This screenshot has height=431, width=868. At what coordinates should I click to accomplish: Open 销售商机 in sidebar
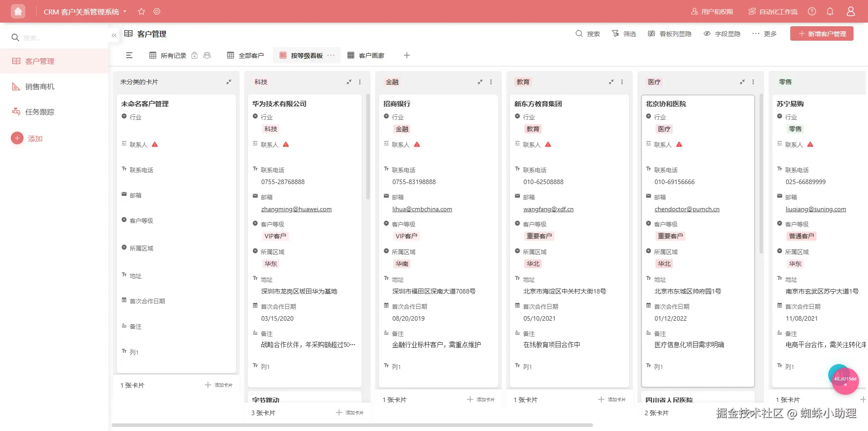54,86
